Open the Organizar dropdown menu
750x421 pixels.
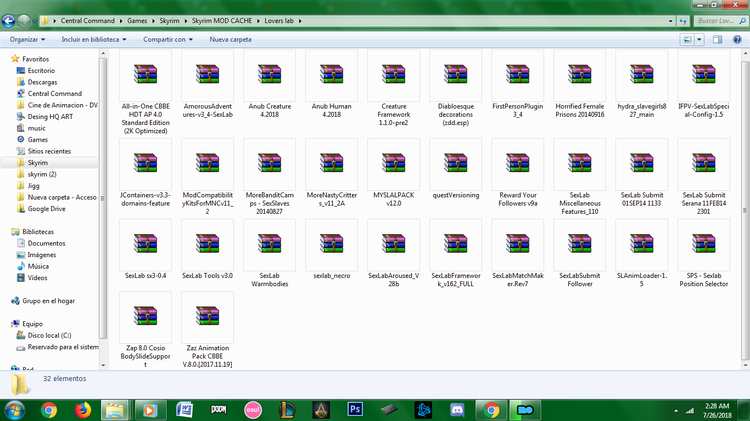point(27,40)
